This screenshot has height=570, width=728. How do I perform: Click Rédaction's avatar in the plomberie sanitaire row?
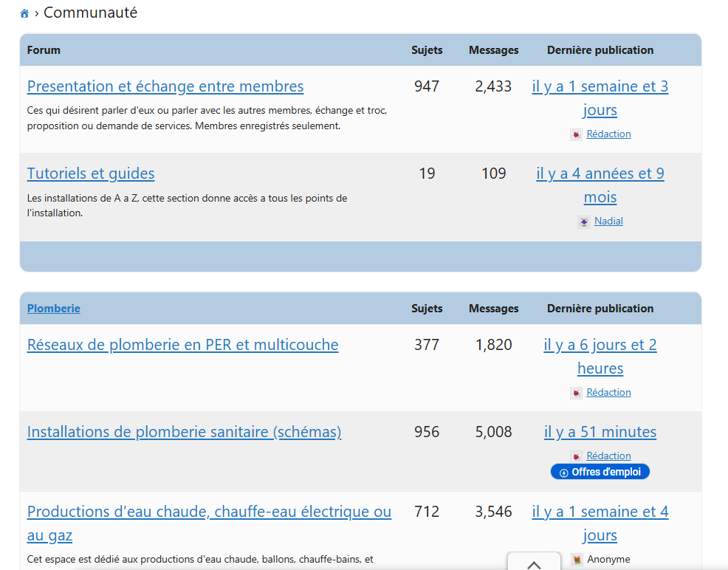click(576, 456)
